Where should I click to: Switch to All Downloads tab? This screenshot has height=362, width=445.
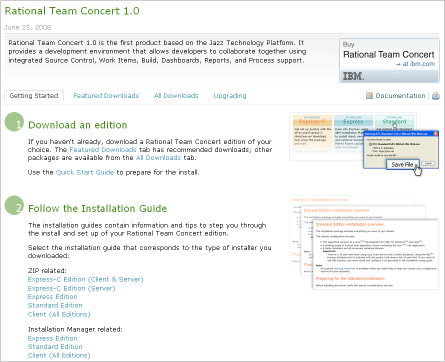tap(176, 96)
